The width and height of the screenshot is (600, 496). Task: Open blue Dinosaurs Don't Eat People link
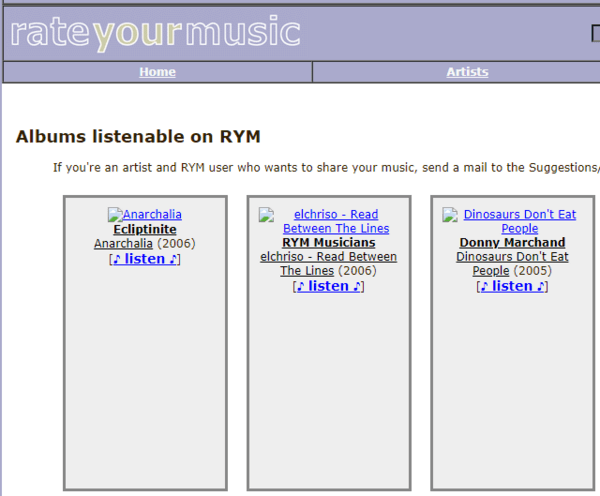click(x=520, y=221)
